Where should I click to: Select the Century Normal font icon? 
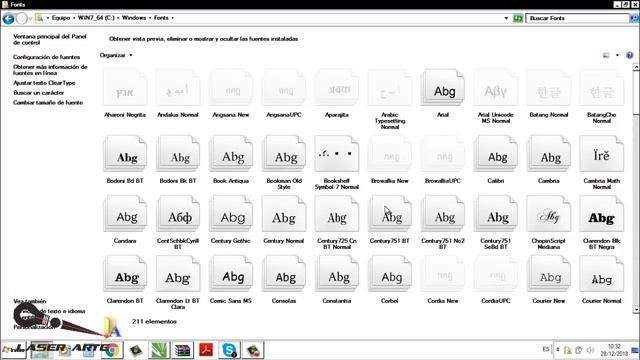pos(284,213)
